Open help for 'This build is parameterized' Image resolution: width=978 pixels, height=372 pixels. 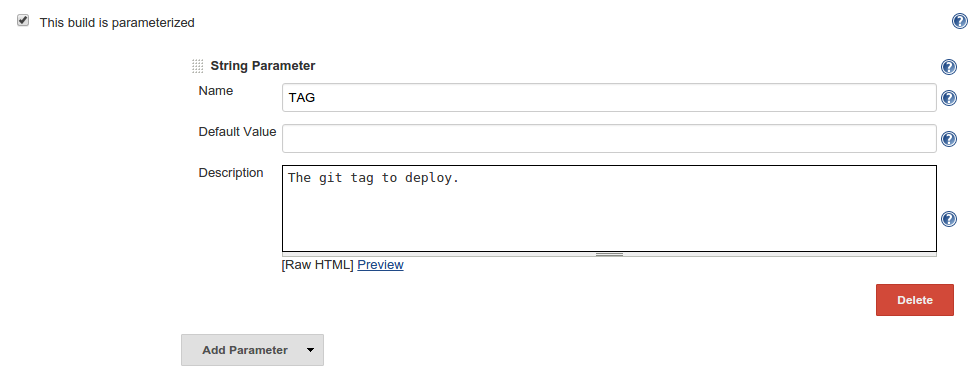coord(960,21)
